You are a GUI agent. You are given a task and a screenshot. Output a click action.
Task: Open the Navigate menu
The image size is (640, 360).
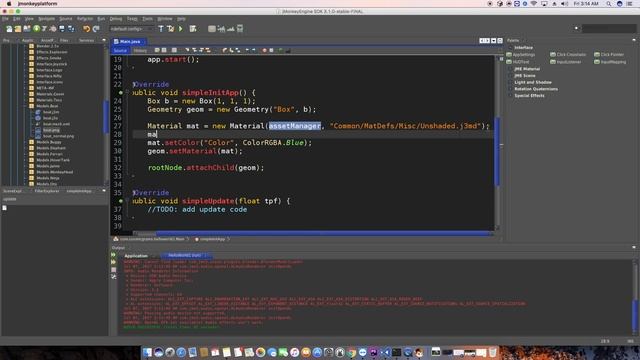pyautogui.click(x=47, y=19)
